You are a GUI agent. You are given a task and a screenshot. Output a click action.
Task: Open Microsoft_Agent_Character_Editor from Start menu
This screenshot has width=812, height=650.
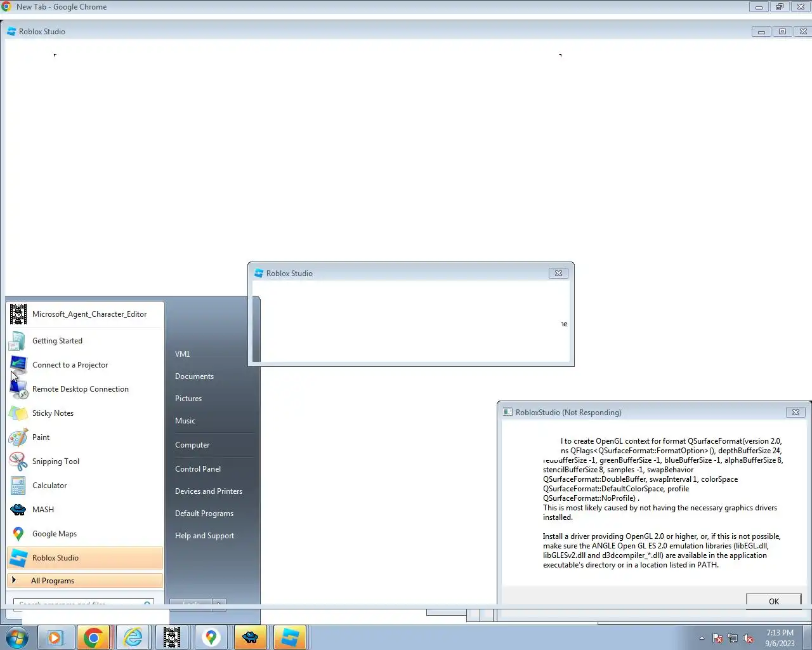click(x=85, y=314)
